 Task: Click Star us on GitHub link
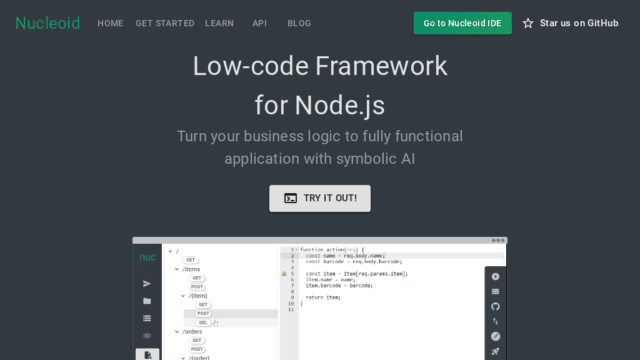[571, 23]
